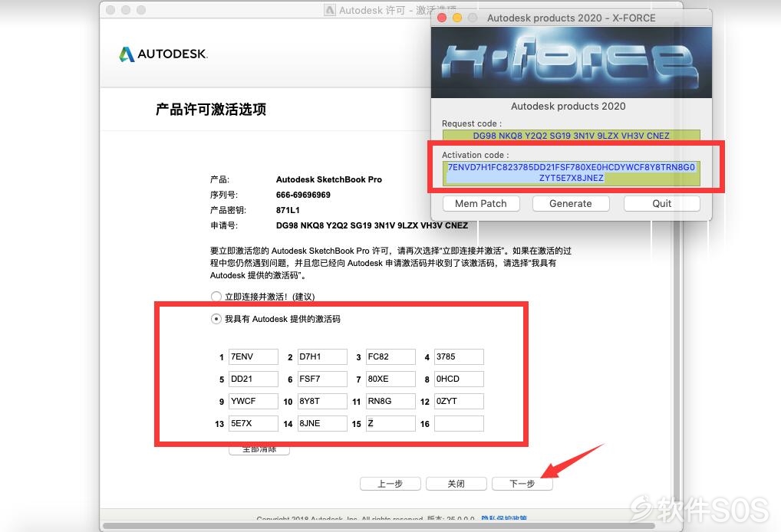Click the Autodesk logo in the header
Viewport: 781px width, 532px height.
pyautogui.click(x=163, y=54)
